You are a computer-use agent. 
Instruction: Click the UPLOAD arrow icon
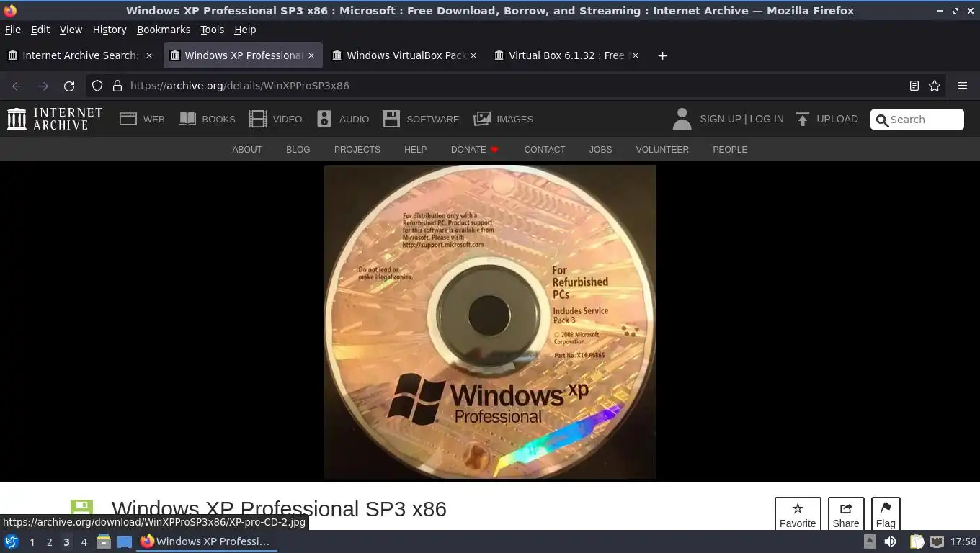point(803,119)
